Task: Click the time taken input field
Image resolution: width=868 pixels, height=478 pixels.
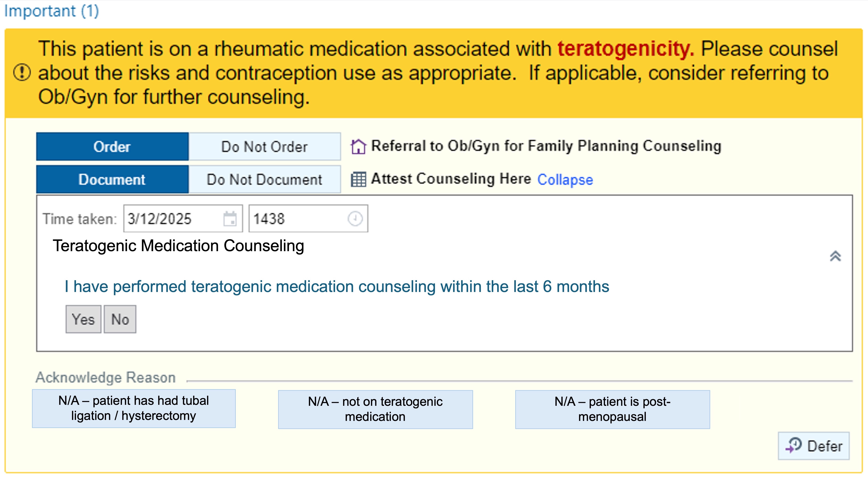Action: click(297, 219)
